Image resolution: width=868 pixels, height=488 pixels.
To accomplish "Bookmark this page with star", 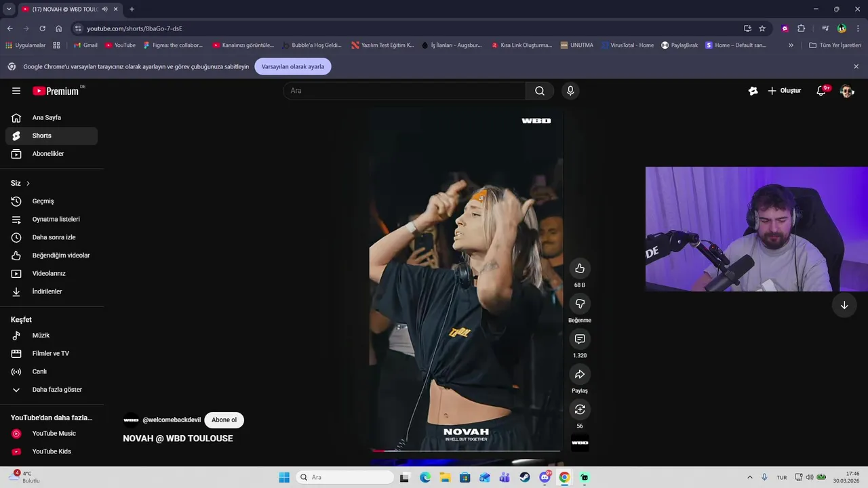I will point(762,28).
